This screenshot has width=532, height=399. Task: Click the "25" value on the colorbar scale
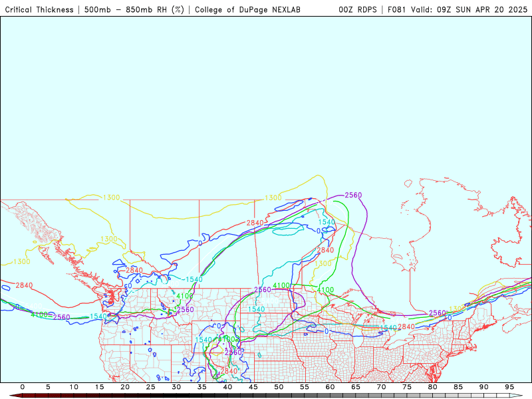(x=151, y=387)
